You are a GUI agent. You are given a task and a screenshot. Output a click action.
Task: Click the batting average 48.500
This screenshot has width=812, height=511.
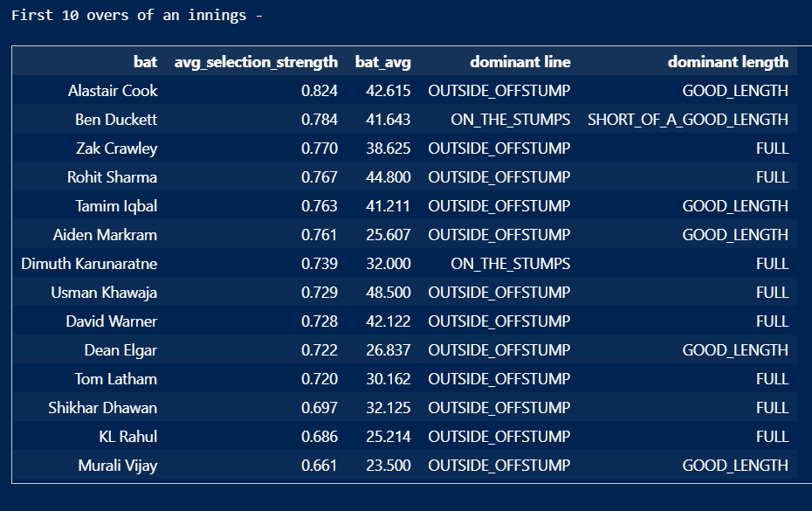coord(388,293)
